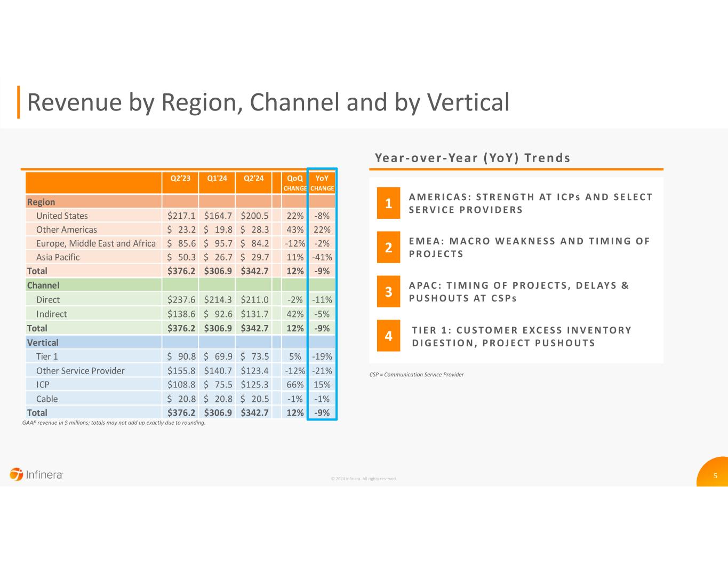Click the Year-over-Year (YoY) Trends heading

[x=473, y=158]
